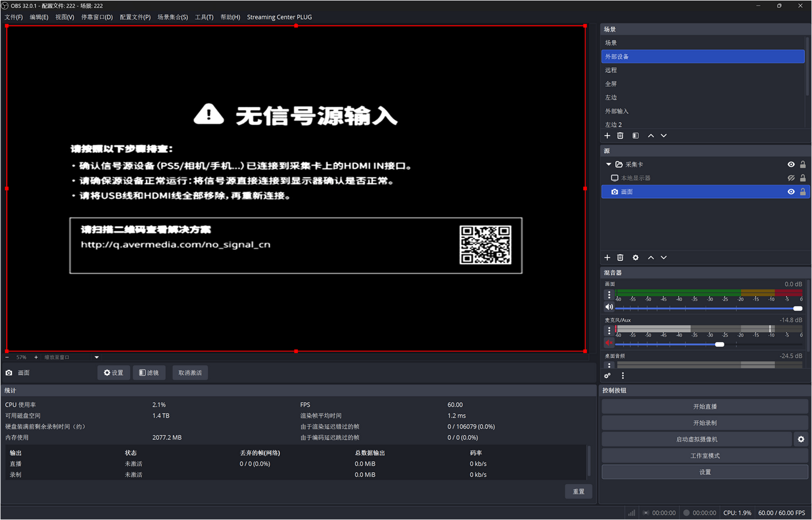Viewport: 812px width, 520px height.
Task: Click 开始直播 to start streaming
Action: click(705, 407)
